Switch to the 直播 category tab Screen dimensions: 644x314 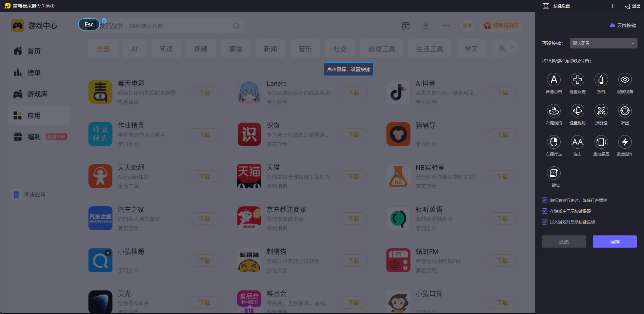pos(236,49)
